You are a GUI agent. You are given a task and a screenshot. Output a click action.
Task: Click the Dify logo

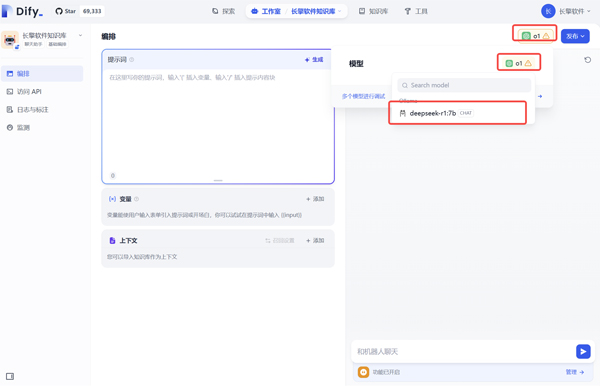22,11
